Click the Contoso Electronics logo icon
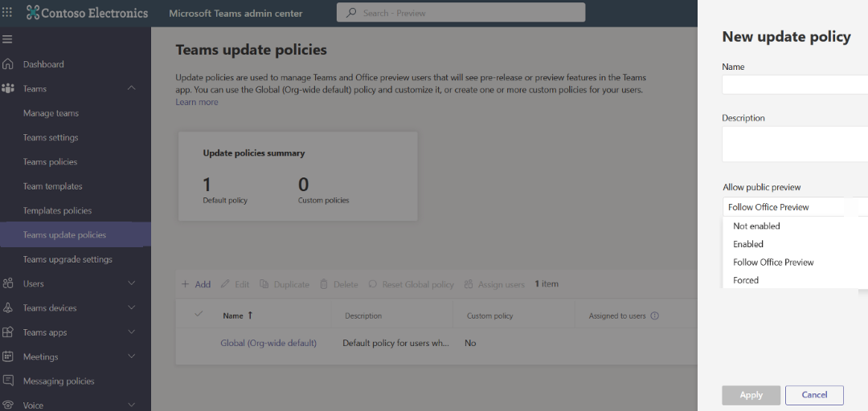 coord(33,13)
